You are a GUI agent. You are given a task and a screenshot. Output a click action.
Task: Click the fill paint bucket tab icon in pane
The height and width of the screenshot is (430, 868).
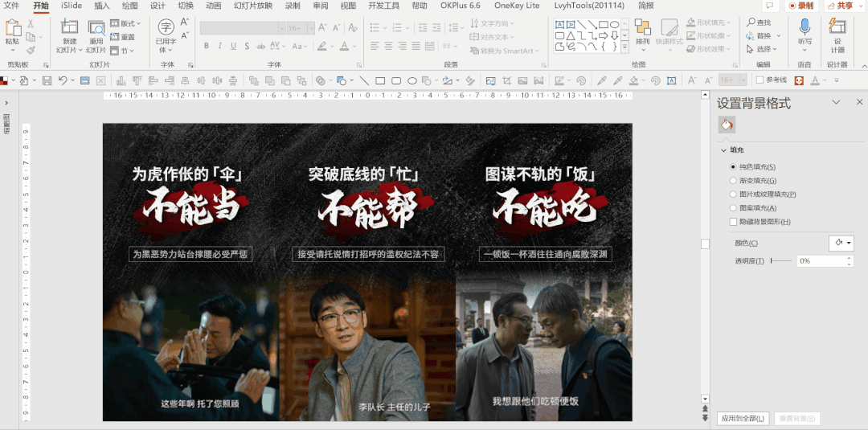pos(727,125)
